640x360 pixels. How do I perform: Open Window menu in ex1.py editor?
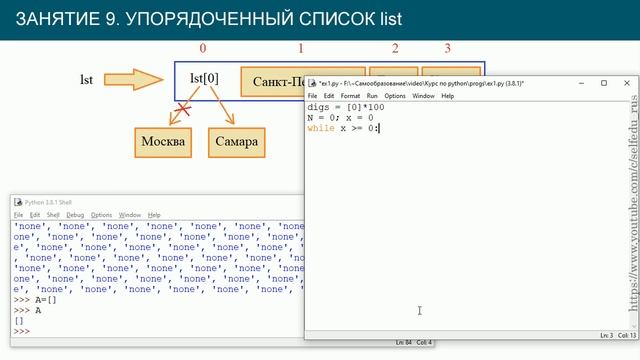coord(423,96)
